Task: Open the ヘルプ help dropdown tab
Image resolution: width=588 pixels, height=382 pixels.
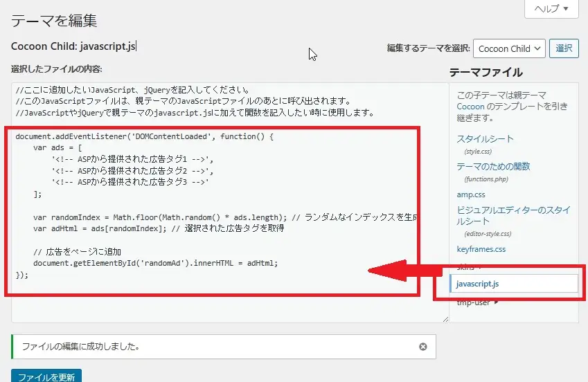Action: click(551, 8)
